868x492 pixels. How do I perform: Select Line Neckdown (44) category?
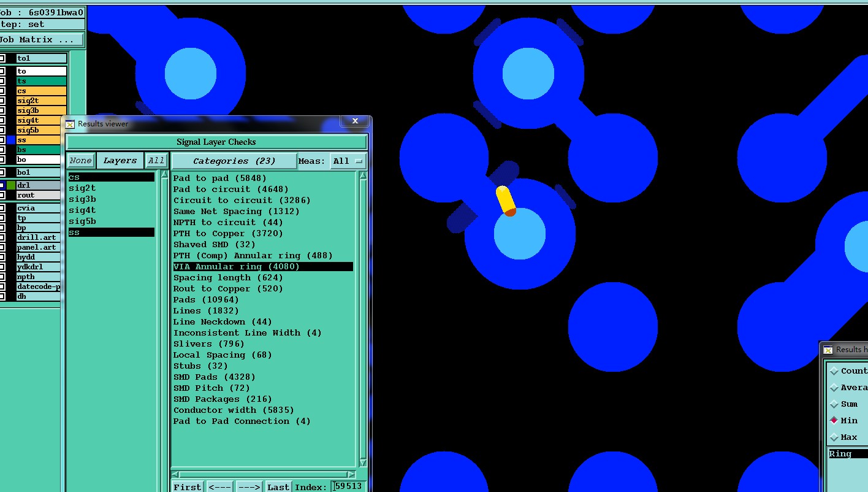point(223,322)
